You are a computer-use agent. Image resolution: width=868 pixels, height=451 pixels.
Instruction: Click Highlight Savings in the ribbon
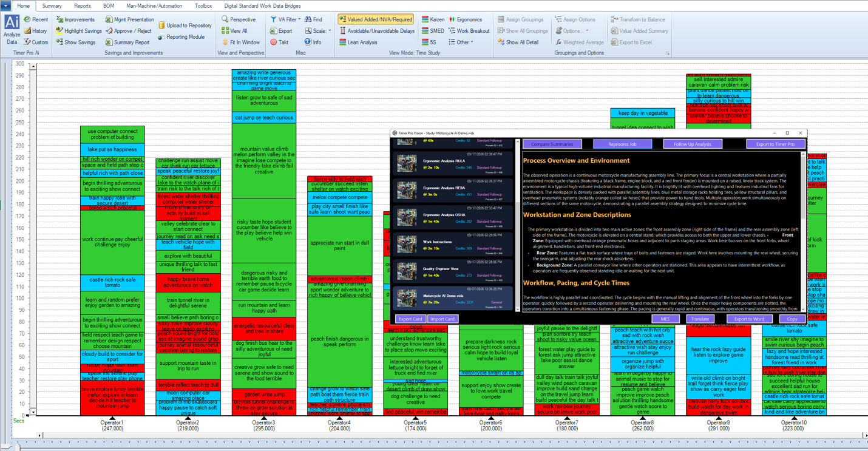click(79, 31)
